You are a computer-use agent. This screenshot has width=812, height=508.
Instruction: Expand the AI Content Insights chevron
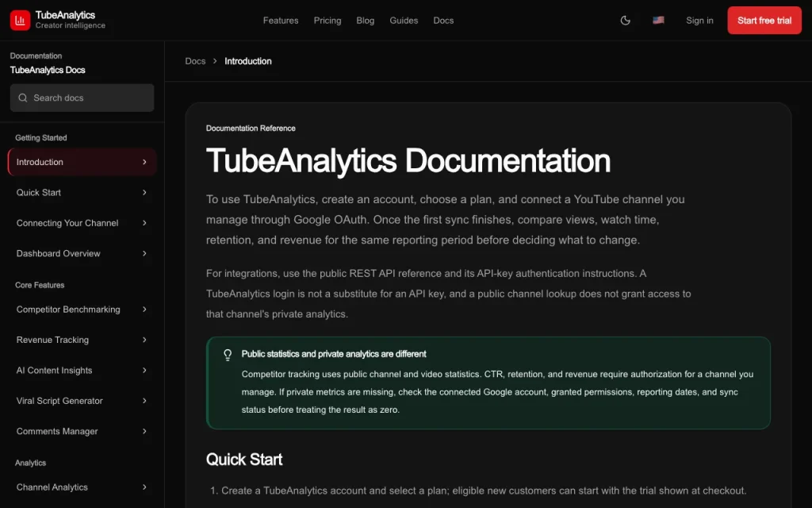144,371
